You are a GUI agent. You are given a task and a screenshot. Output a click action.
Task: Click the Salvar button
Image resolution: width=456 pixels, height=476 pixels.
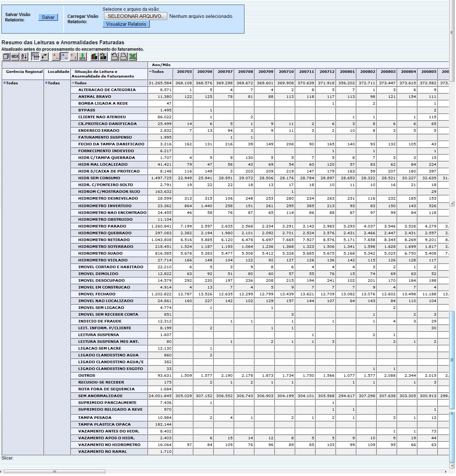pos(48,17)
